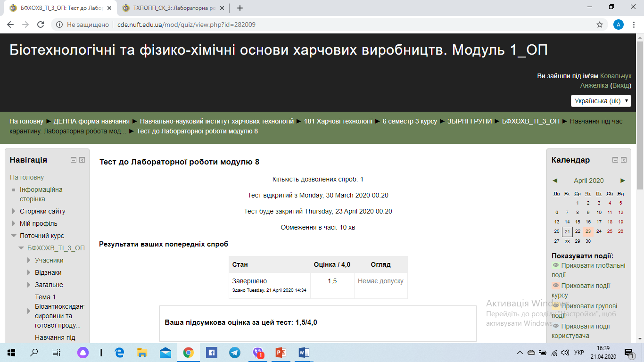
Task: Open Telegram from the taskbar
Action: [235, 352]
